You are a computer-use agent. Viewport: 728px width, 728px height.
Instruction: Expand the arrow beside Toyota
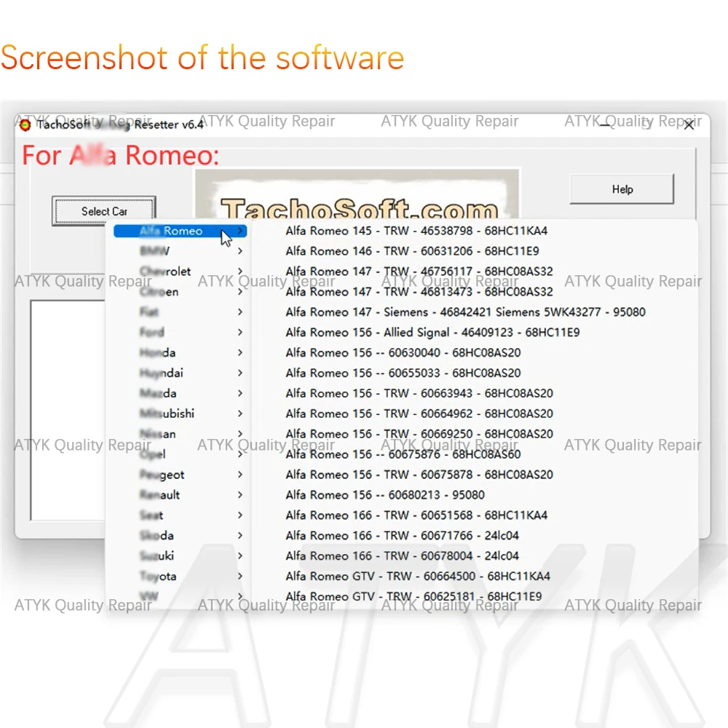240,576
